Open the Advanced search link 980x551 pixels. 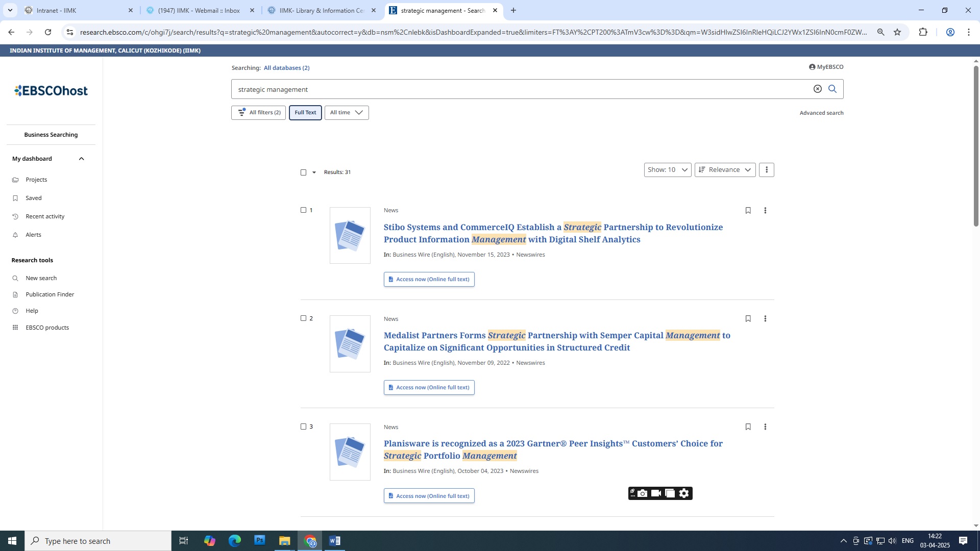821,113
